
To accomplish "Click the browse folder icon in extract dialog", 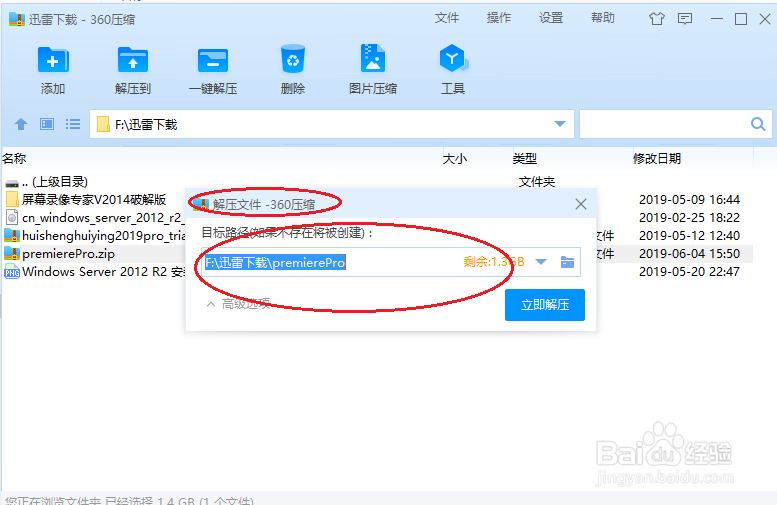I will 567,262.
